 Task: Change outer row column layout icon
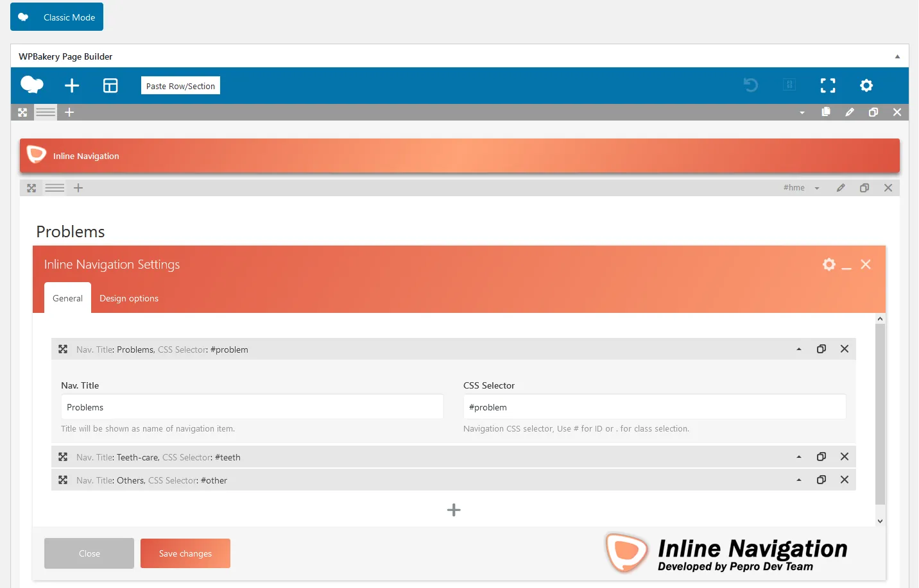46,112
